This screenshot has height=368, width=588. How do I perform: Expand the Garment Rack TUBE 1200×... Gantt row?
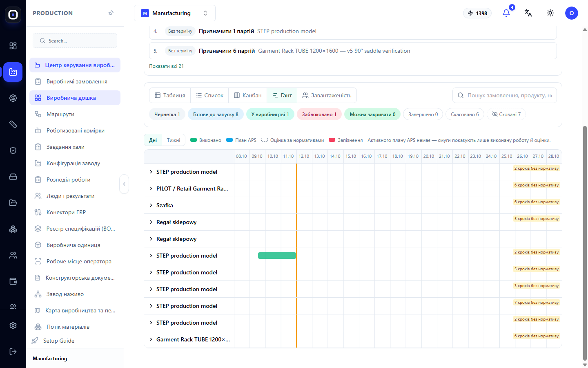(151, 339)
